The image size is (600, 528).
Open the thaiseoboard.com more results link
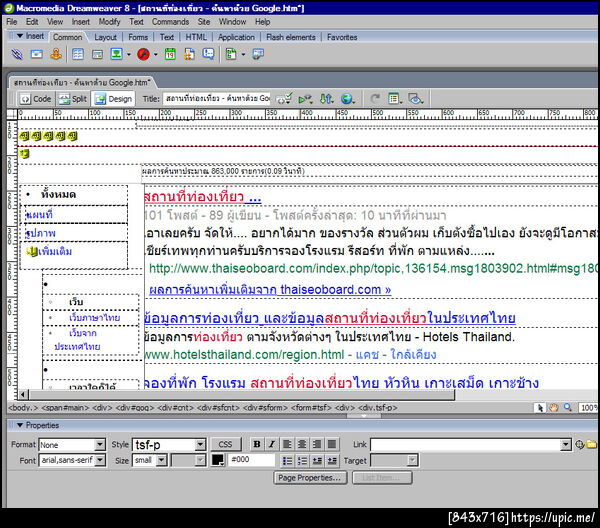click(x=270, y=290)
